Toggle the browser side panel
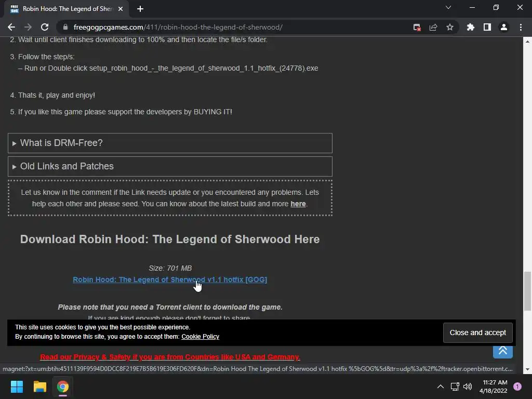The height and width of the screenshot is (399, 532). pyautogui.click(x=487, y=27)
